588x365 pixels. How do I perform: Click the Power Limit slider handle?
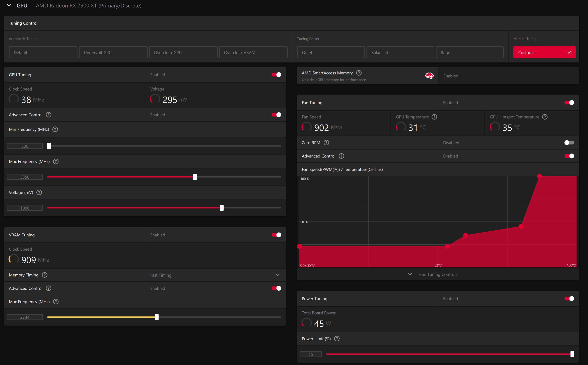pos(572,354)
